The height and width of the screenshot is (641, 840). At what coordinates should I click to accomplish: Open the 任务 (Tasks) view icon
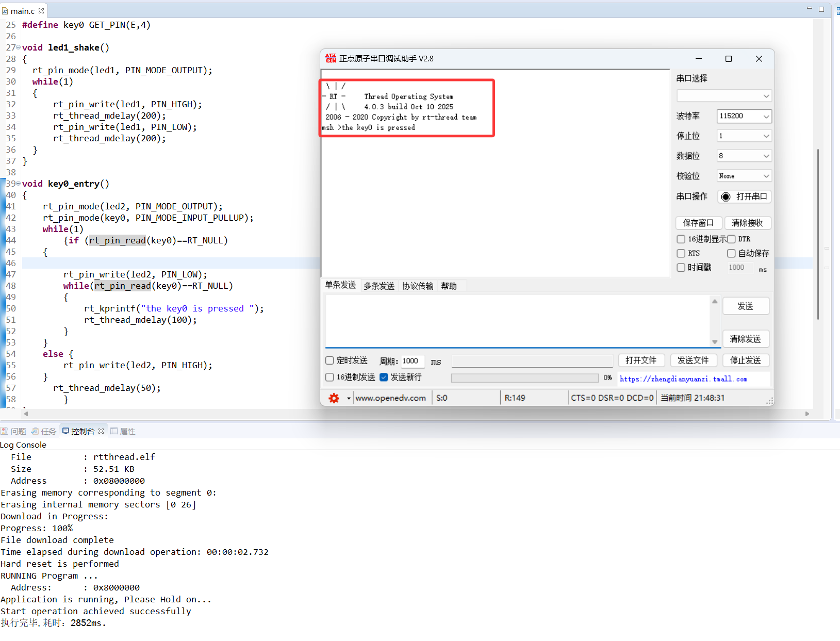coord(35,431)
